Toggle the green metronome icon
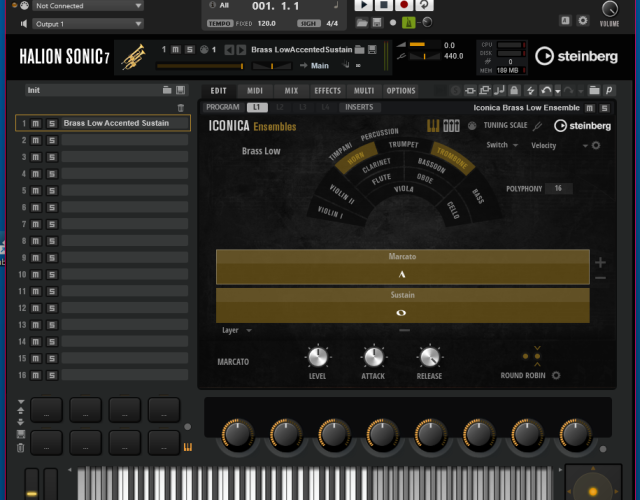This screenshot has height=500, width=640. pyautogui.click(x=408, y=22)
